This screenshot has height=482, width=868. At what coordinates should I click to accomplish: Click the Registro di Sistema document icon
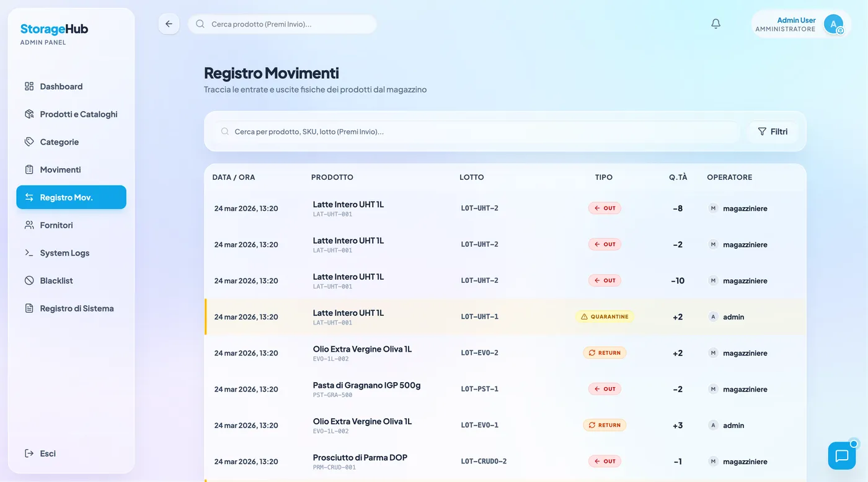(x=29, y=308)
